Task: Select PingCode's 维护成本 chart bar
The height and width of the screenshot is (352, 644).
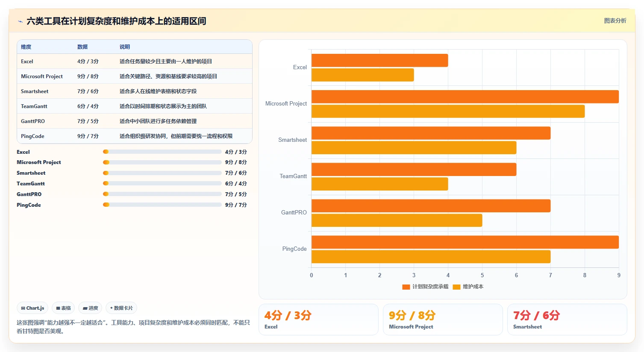Action: click(431, 256)
